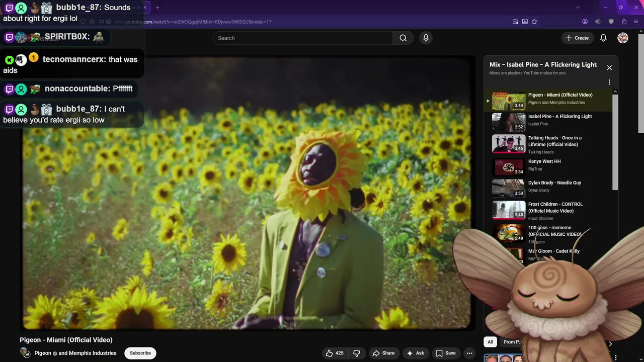Close the Mix playlist panel
Screen dimensions: 644x362
click(609, 67)
